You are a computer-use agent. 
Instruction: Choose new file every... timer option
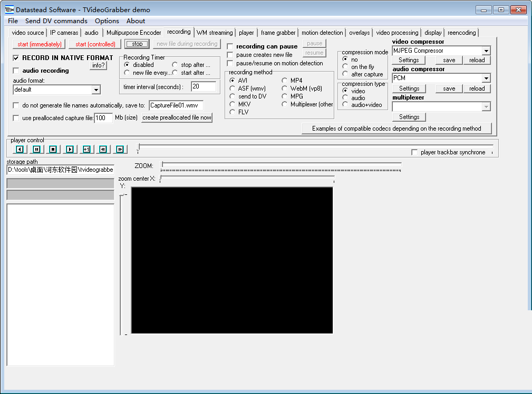127,73
